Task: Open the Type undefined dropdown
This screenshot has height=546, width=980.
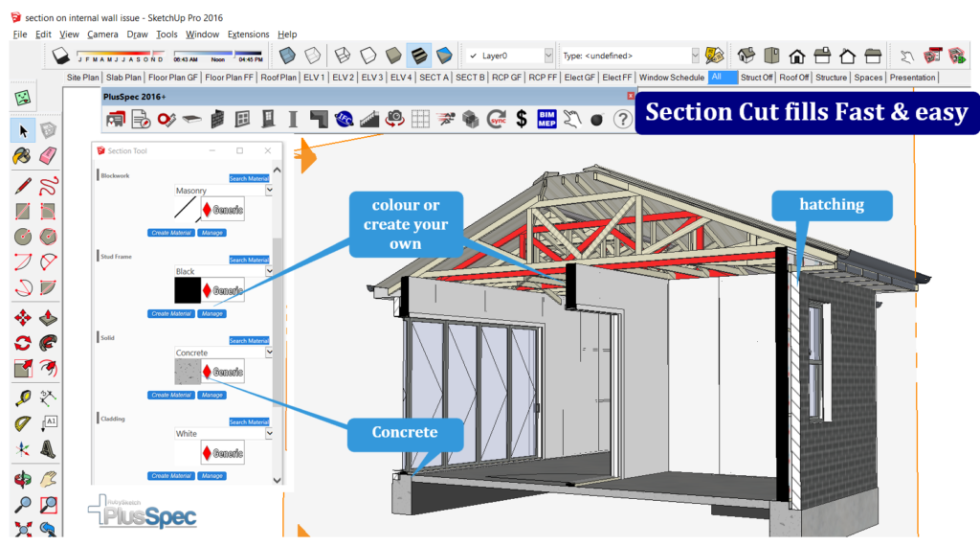Action: click(695, 56)
